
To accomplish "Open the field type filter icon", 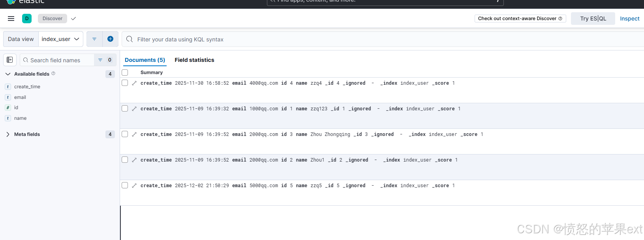I will (x=100, y=60).
